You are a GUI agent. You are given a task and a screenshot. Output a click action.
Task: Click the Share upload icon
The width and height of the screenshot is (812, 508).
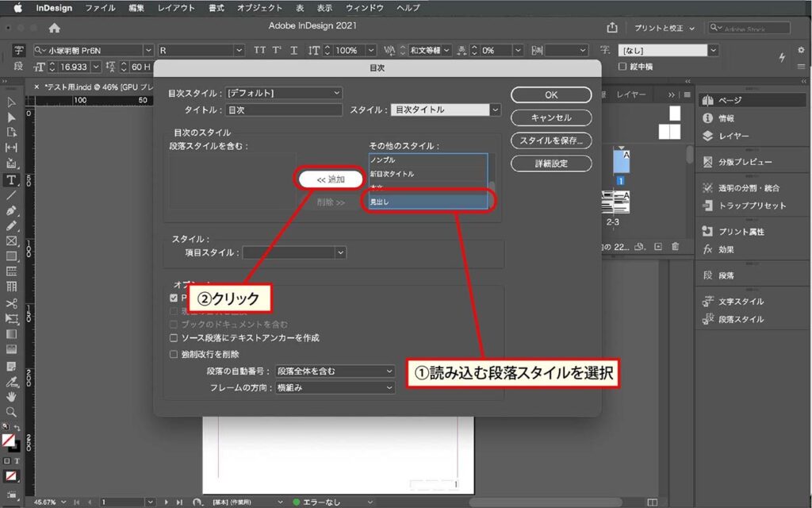pyautogui.click(x=612, y=28)
